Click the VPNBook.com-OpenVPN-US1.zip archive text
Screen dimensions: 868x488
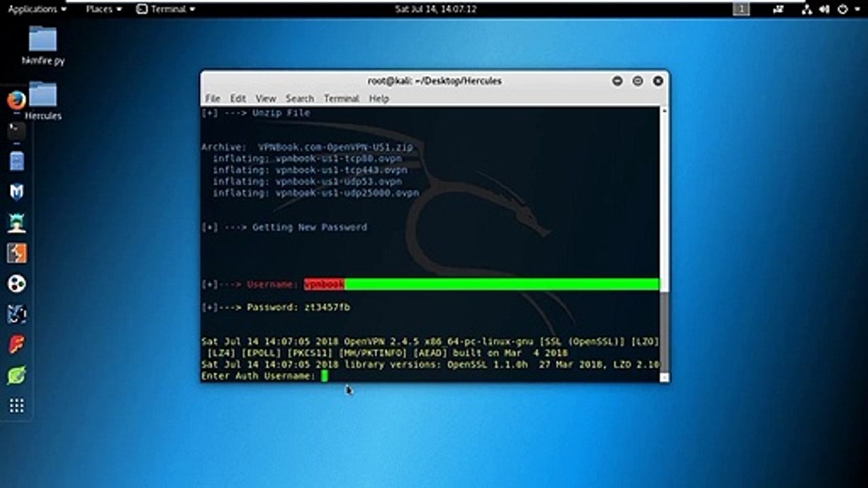pos(335,147)
